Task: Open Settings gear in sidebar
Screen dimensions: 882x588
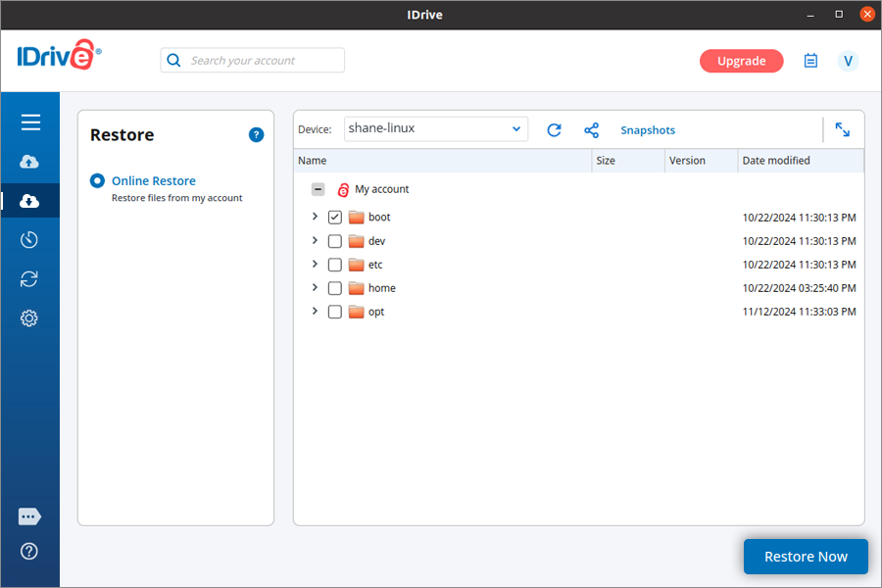Action: click(29, 318)
